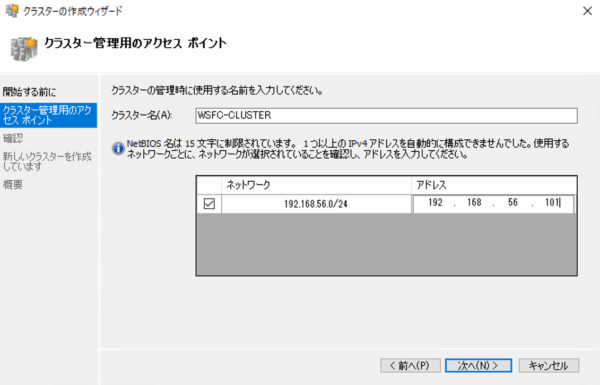
Task: Select the 開始する前に step in sidebar
Action: point(29,92)
